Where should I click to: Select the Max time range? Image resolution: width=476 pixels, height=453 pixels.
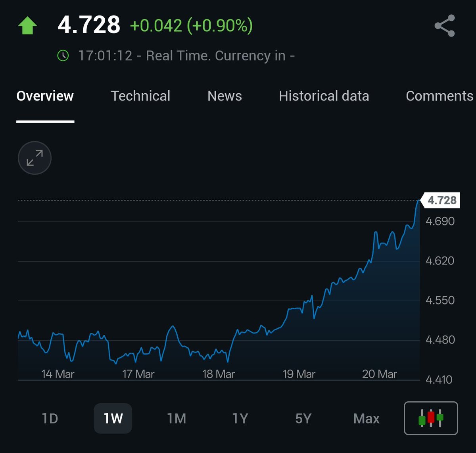[367, 418]
